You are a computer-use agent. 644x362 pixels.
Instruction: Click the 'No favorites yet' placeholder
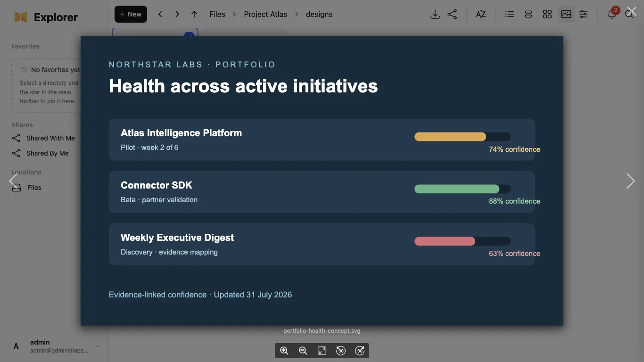point(56,70)
